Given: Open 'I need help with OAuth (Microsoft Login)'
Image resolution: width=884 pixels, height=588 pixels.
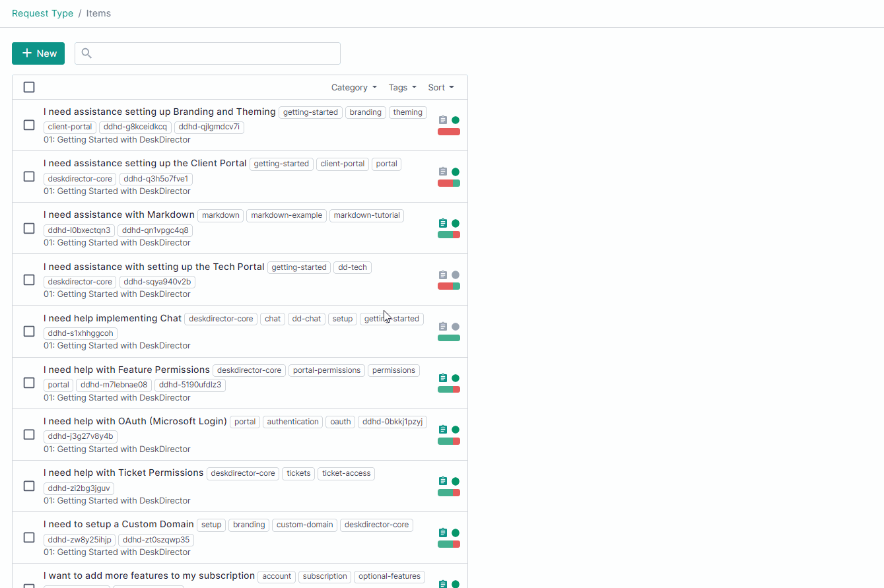Looking at the screenshot, I should (x=135, y=421).
